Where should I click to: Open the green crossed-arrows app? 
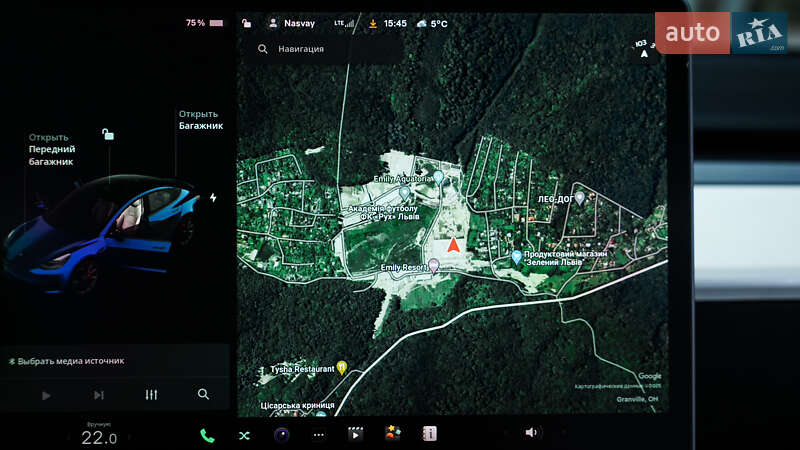244,435
